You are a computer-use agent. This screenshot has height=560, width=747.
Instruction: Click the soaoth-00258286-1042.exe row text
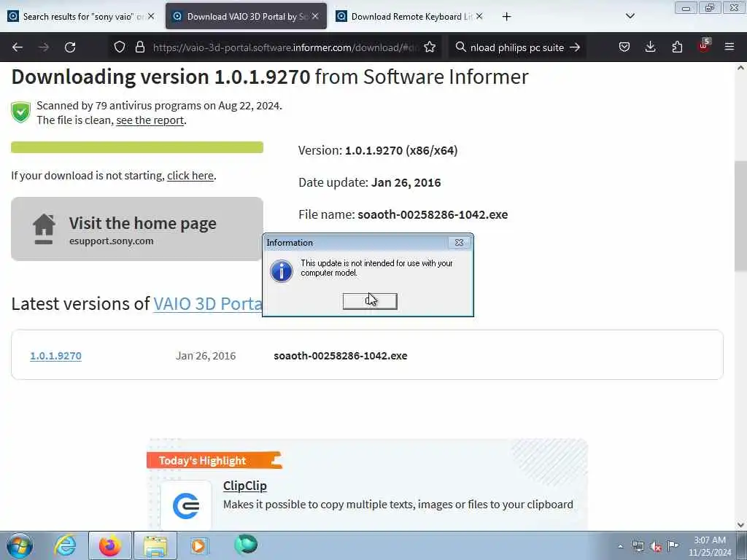341,356
